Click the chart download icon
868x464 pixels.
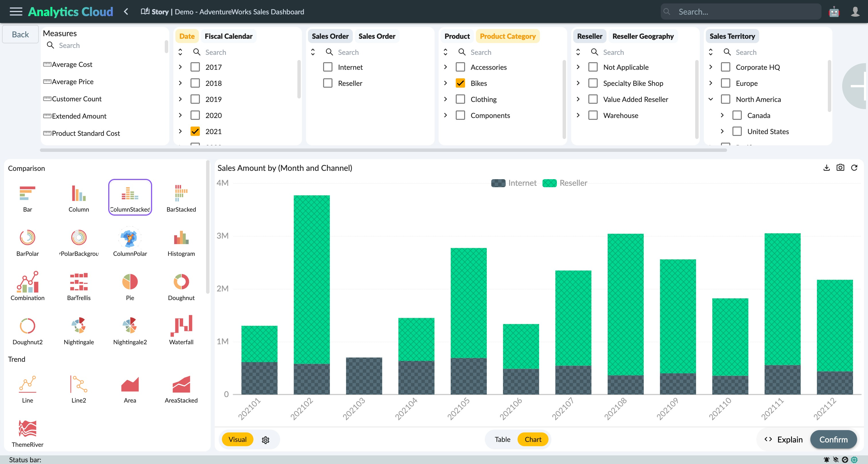826,168
